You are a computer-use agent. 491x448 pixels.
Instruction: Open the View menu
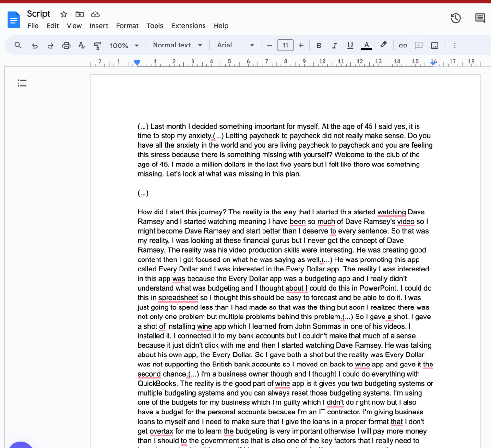click(x=74, y=26)
